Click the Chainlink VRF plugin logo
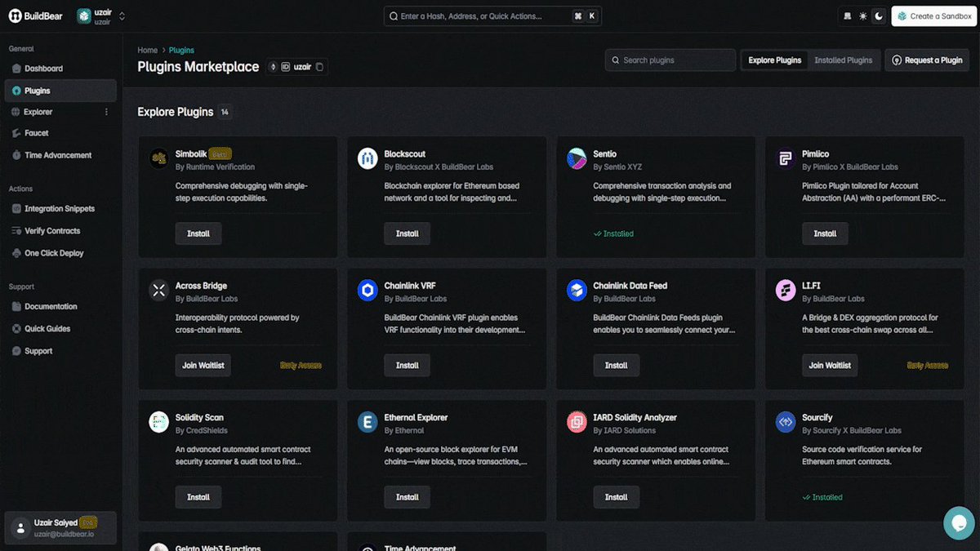The image size is (980, 551). tap(367, 291)
